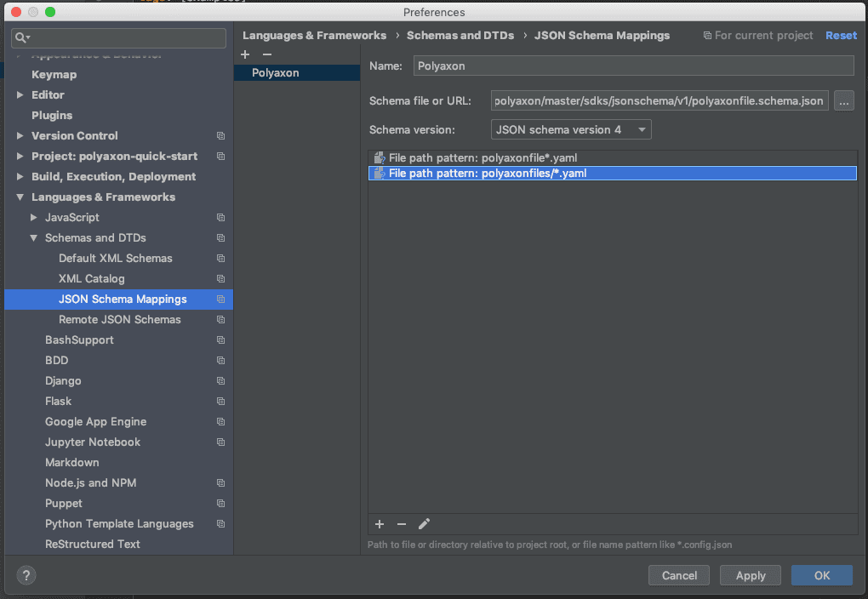This screenshot has width=868, height=599.
Task: Click project-level icon next to XML Catalog
Action: coord(221,279)
